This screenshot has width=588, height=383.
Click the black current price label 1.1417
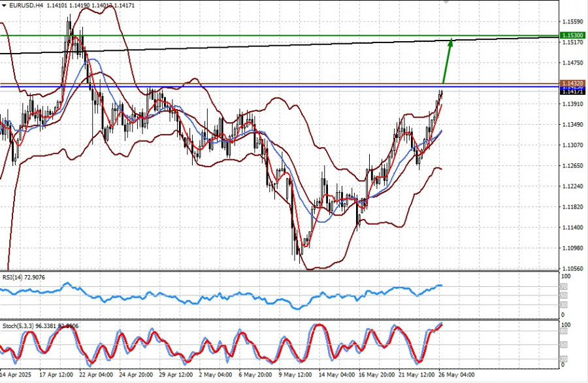[x=572, y=92]
